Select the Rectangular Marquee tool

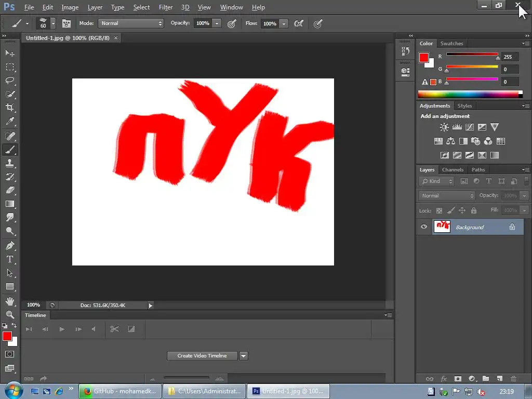click(10, 67)
